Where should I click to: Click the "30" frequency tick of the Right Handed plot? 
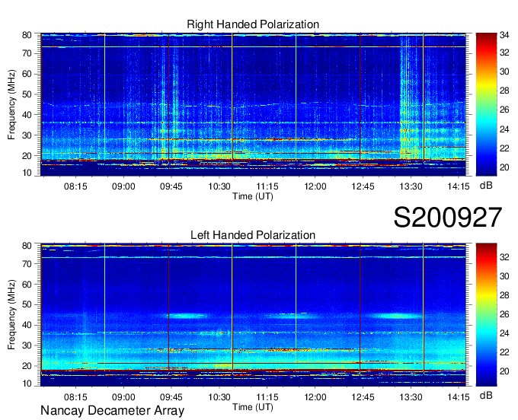click(27, 135)
